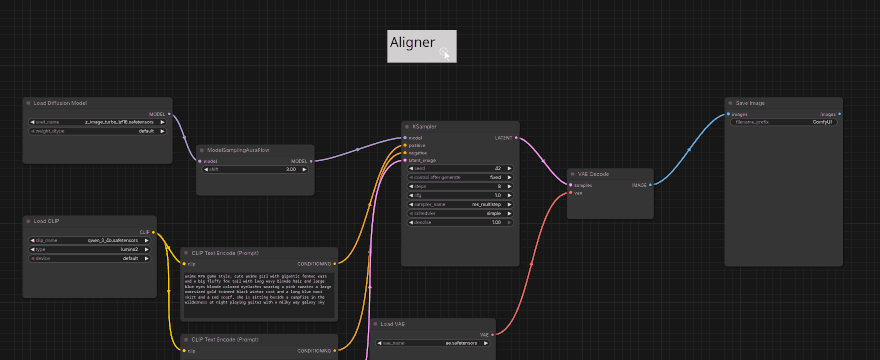
Task: Increase the cfg value with right arrow
Action: coord(509,195)
